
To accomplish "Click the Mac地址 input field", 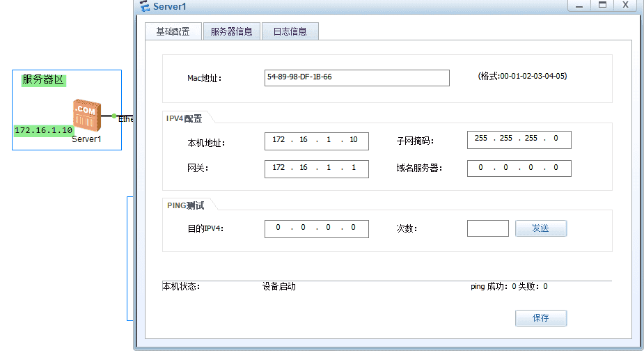I will pos(357,78).
